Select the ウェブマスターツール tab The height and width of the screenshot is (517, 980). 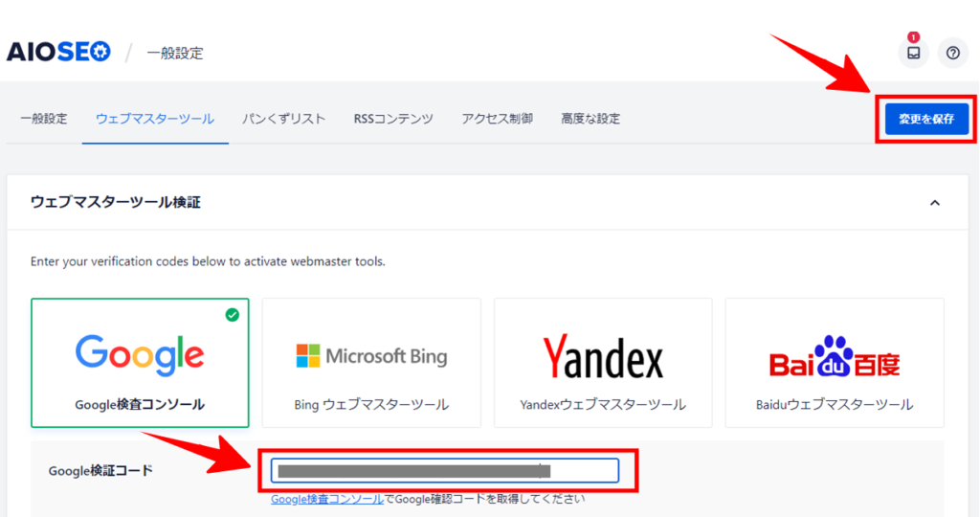(155, 119)
